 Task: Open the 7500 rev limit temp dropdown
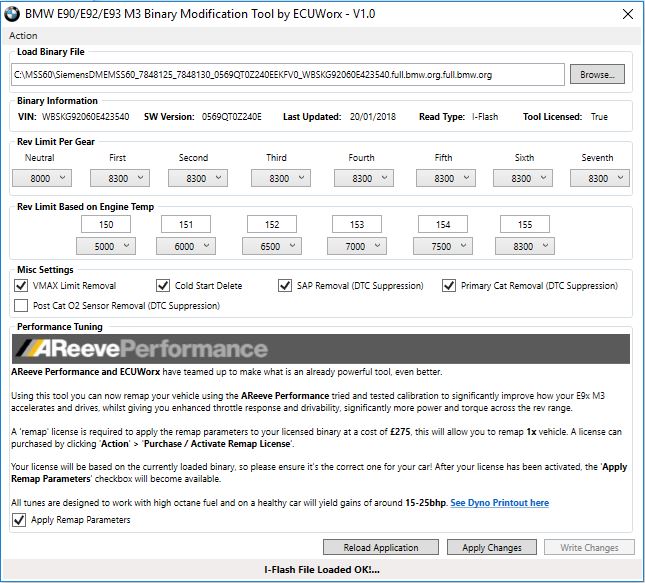click(x=443, y=246)
